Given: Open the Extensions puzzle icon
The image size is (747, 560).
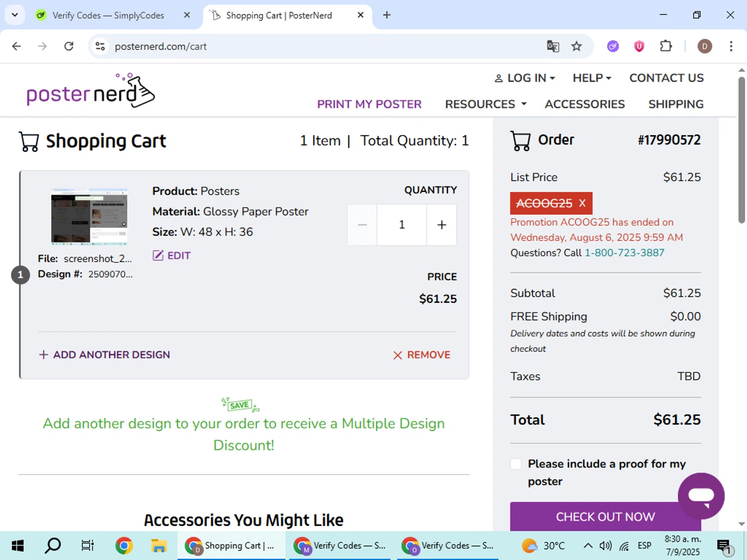Looking at the screenshot, I should click(x=666, y=46).
